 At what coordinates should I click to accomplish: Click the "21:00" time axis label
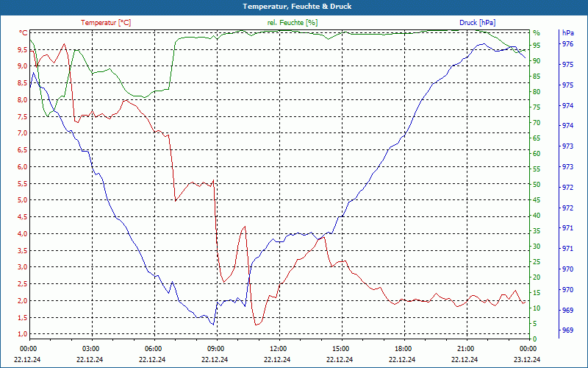pos(466,349)
